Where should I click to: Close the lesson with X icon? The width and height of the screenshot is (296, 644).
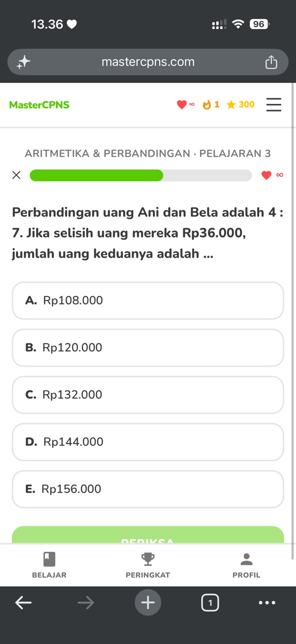coord(16,175)
